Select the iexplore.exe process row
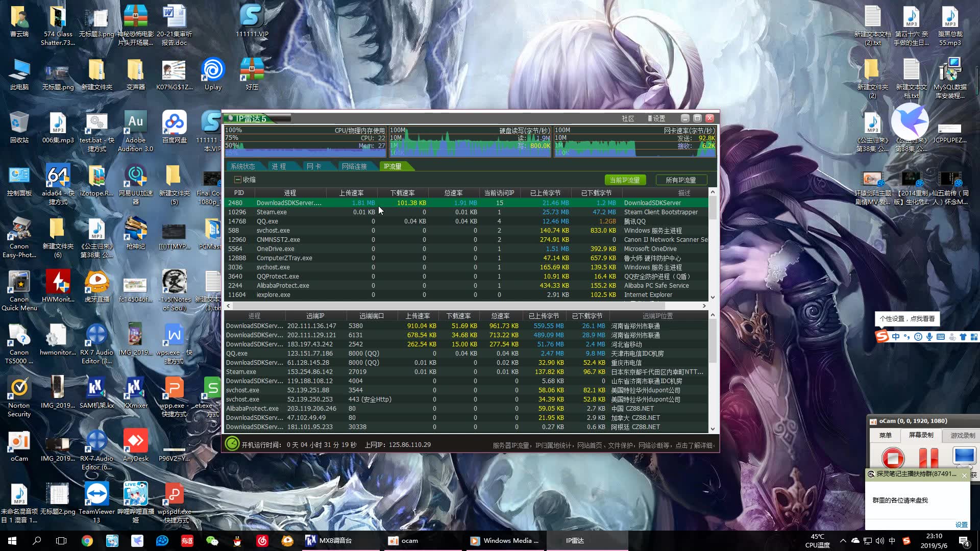 pyautogui.click(x=466, y=294)
